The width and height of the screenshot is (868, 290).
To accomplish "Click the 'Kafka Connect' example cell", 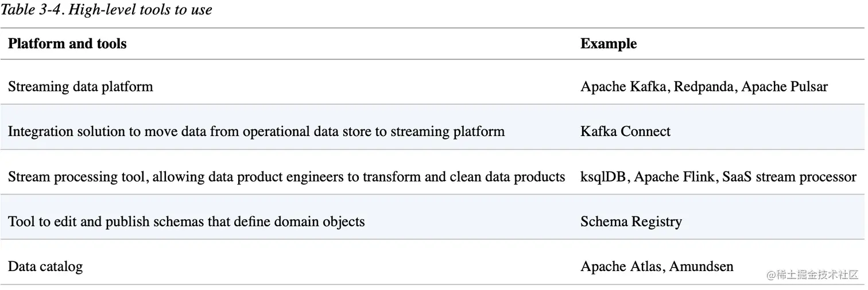I will point(625,132).
